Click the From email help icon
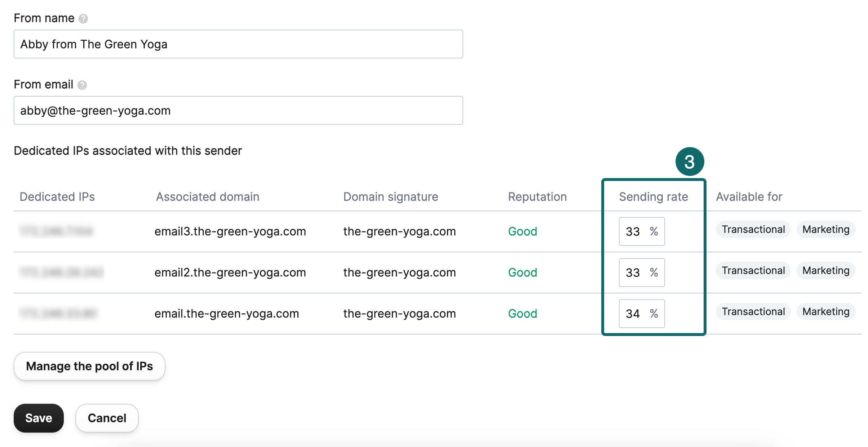The height and width of the screenshot is (447, 868). 82,85
